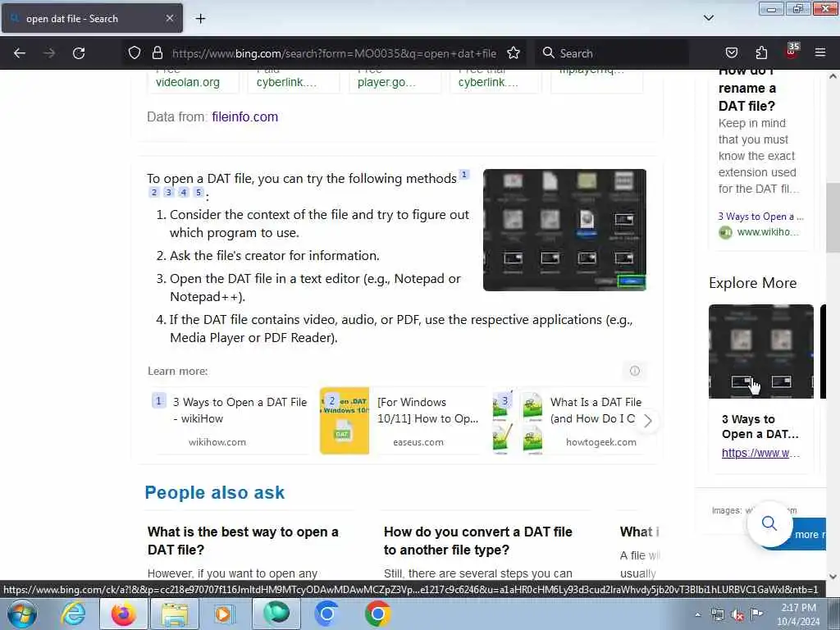Open the dark file dialog thumbnail in answer
This screenshot has width=840, height=630.
(x=564, y=230)
